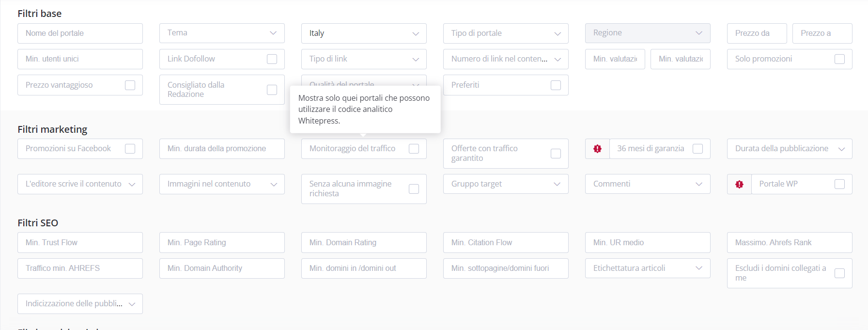
Task: Tick Escludi i domini collegati a me
Action: coord(840,273)
